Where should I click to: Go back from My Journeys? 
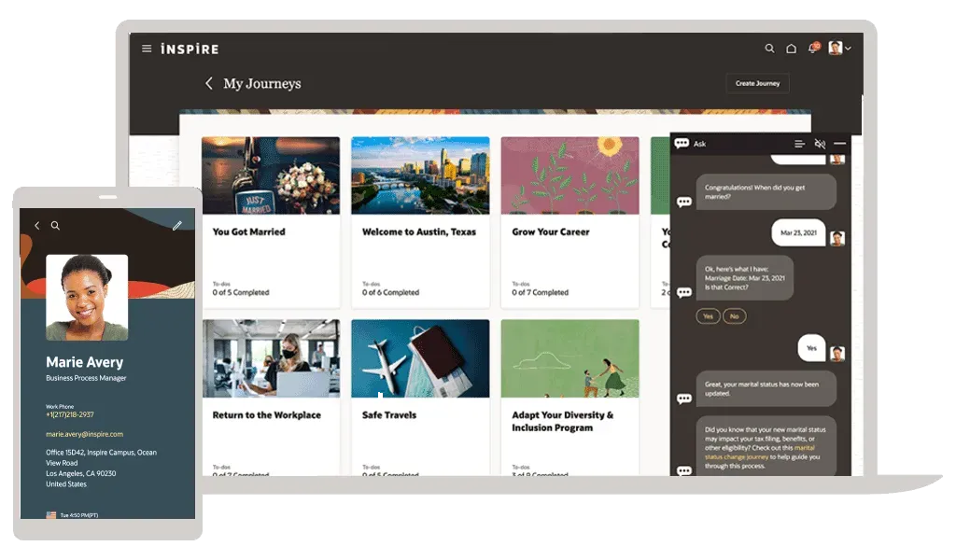pos(208,83)
